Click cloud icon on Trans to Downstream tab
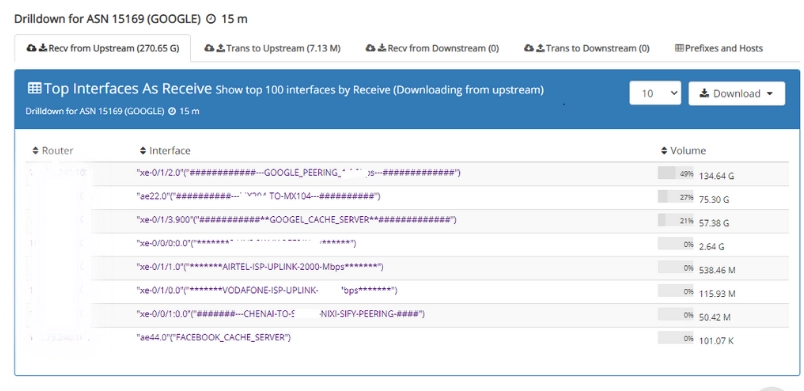 click(x=529, y=48)
